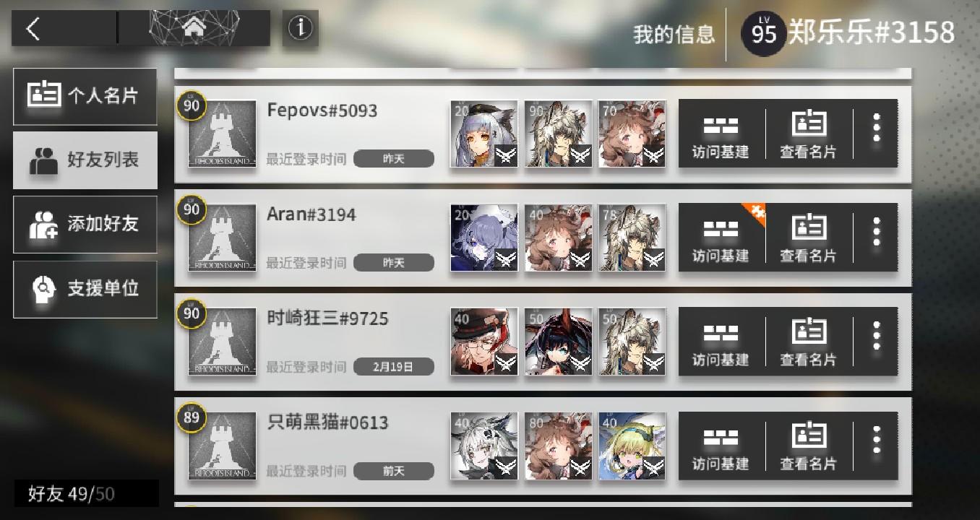Select Aran#3194's first support operator portrait
Screen dimensions: 980x520
pyautogui.click(x=484, y=238)
